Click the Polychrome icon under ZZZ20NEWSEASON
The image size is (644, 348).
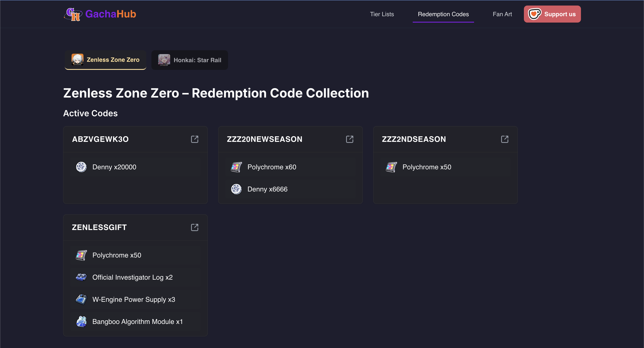(236, 167)
